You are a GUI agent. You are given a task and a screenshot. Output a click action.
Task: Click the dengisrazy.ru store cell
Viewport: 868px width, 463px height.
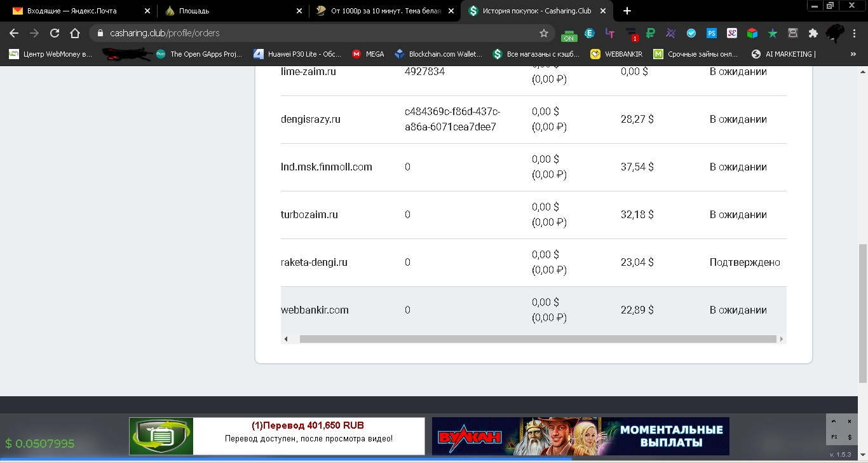point(311,120)
